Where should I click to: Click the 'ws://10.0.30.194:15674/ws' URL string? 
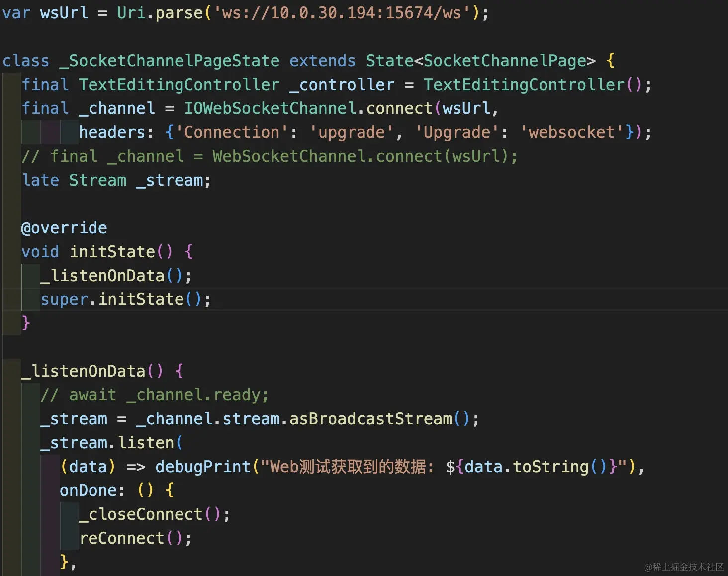pos(342,13)
